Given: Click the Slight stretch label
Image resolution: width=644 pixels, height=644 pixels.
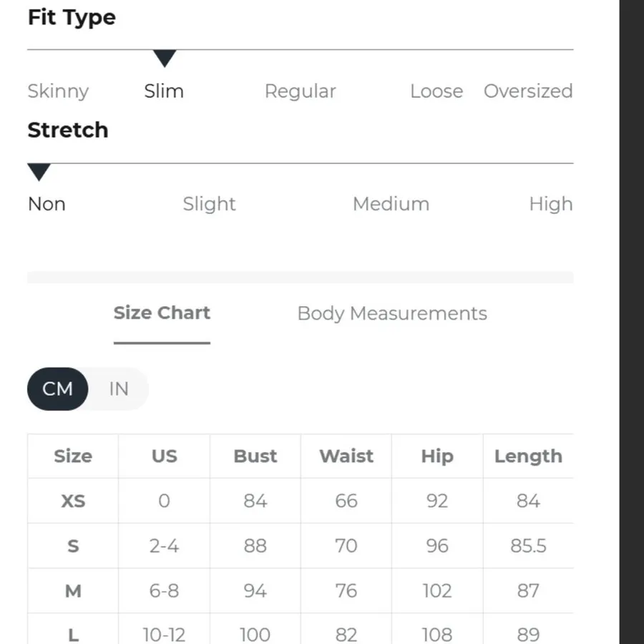Looking at the screenshot, I should pos(209,204).
